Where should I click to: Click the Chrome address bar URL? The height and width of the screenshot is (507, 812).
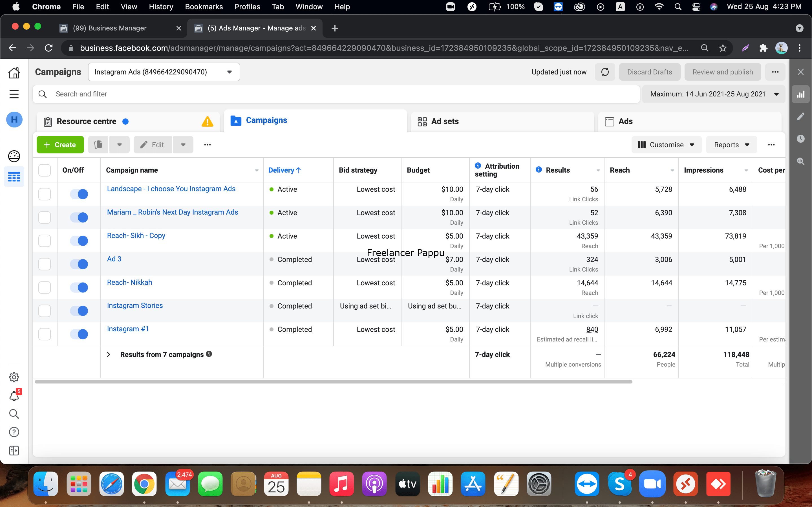pyautogui.click(x=384, y=48)
